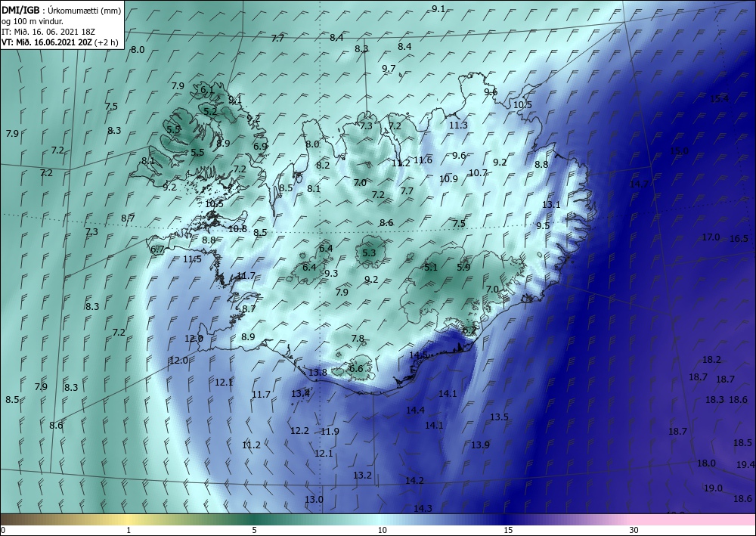Click the 10.8 value on the map
The height and width of the screenshot is (536, 756).
[x=237, y=229]
